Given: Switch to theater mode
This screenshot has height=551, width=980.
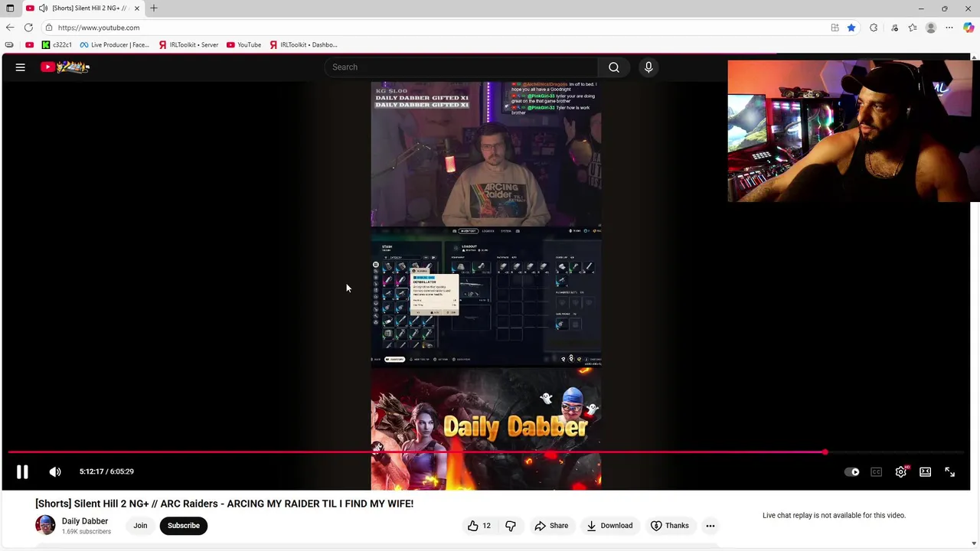Looking at the screenshot, I should [x=926, y=472].
